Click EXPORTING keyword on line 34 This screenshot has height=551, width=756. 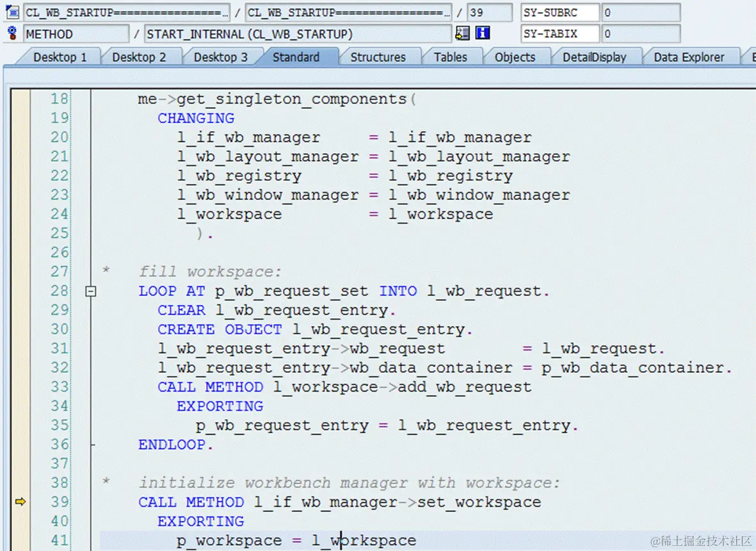point(220,406)
